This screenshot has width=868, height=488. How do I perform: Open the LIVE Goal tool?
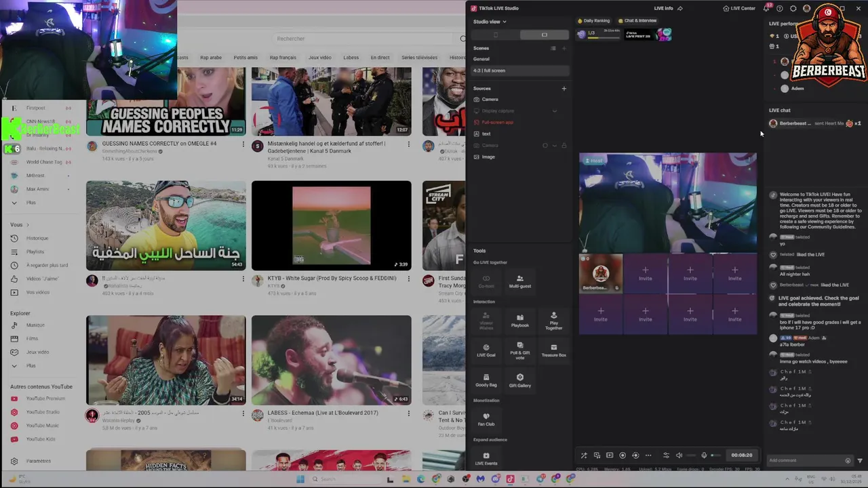coord(486,350)
